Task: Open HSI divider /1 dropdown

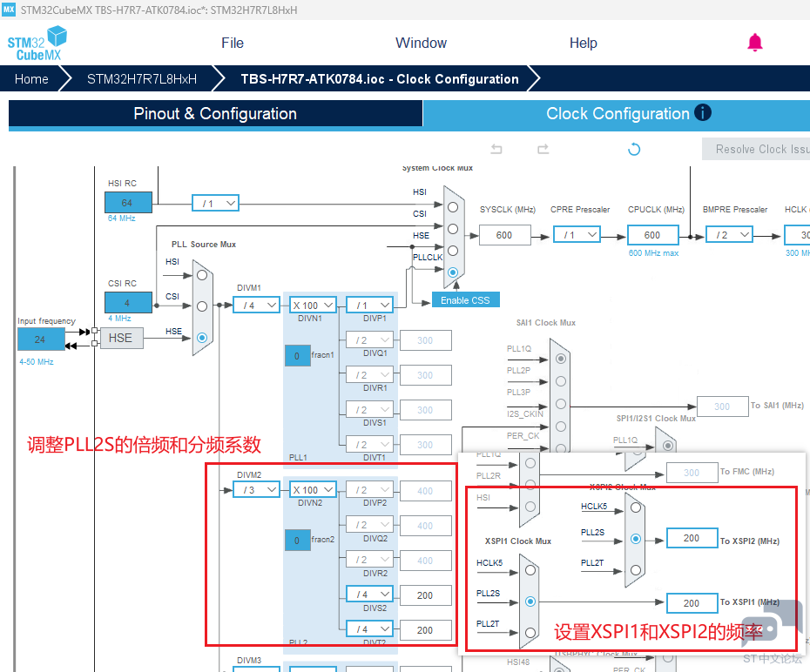Action: pyautogui.click(x=215, y=204)
